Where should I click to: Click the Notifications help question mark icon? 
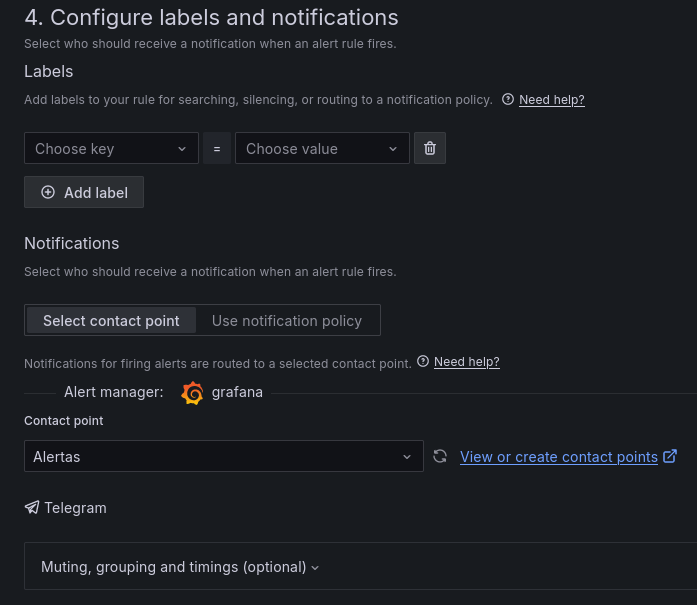coord(423,362)
